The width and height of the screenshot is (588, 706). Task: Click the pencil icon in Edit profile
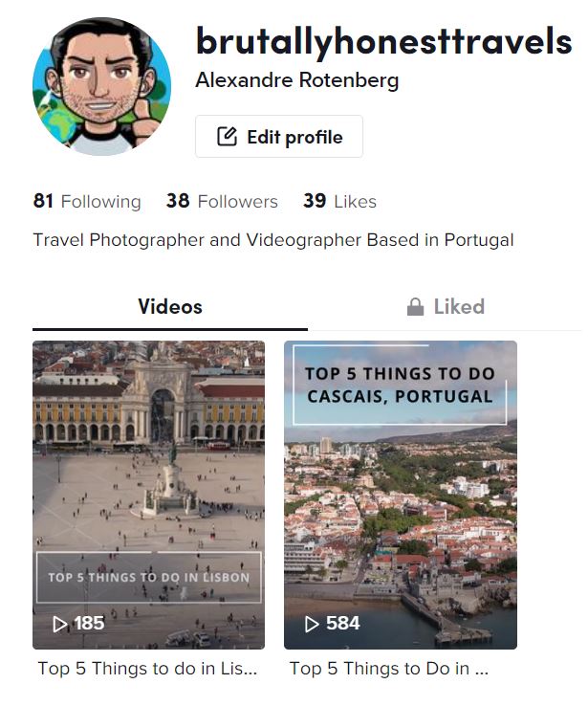pyautogui.click(x=227, y=137)
